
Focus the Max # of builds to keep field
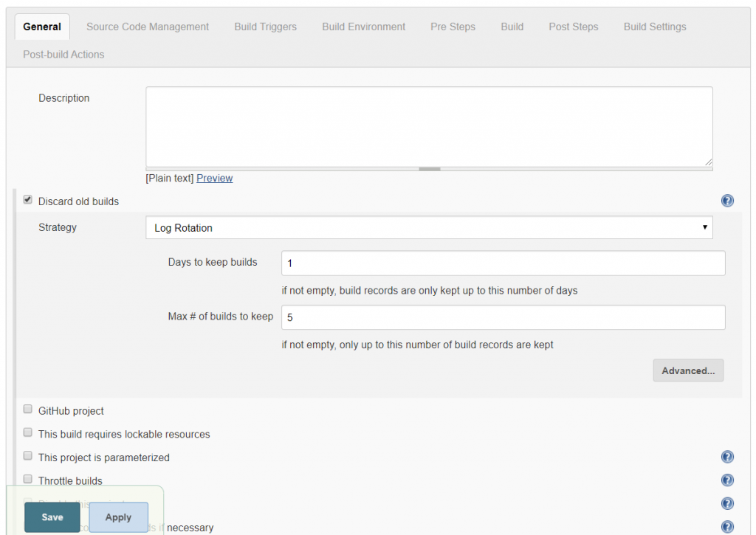[x=504, y=317]
